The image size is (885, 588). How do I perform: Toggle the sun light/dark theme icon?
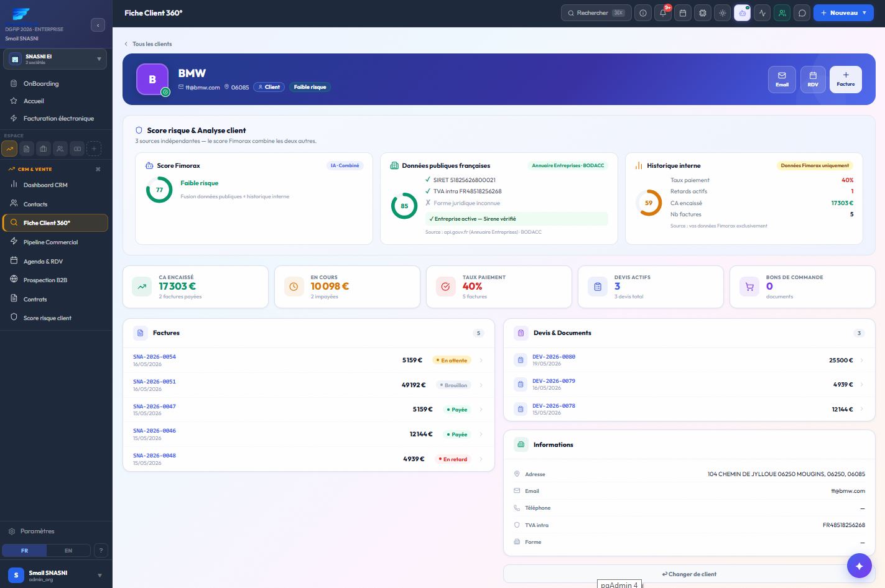tap(723, 13)
